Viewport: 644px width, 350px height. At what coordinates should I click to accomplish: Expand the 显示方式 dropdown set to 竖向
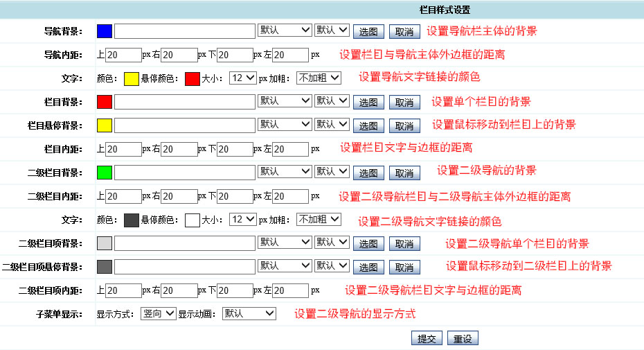158,313
